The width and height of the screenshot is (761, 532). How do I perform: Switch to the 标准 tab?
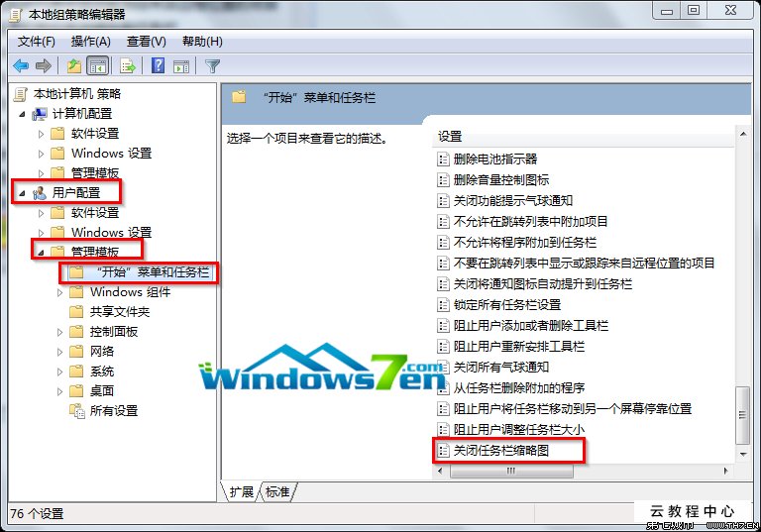[x=277, y=491]
